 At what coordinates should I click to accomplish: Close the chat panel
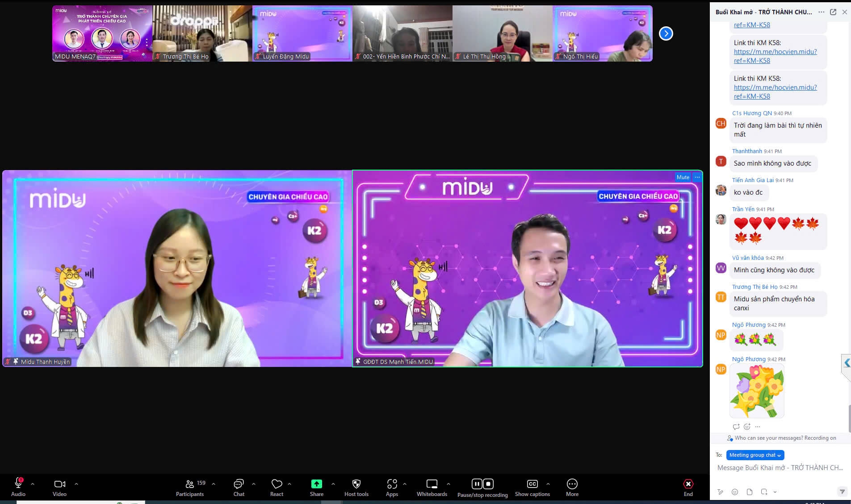pos(845,12)
